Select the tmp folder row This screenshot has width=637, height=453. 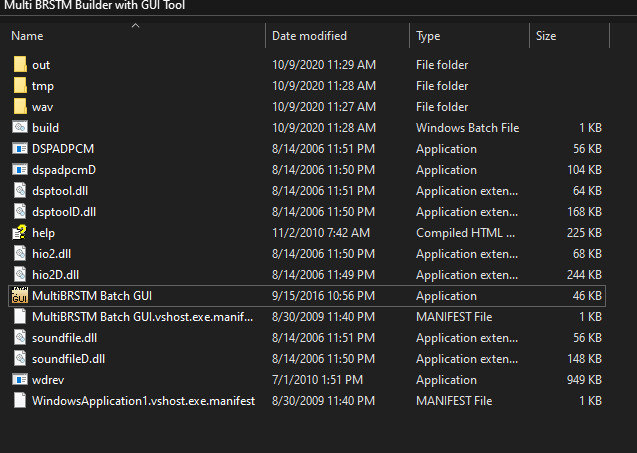tap(307, 86)
